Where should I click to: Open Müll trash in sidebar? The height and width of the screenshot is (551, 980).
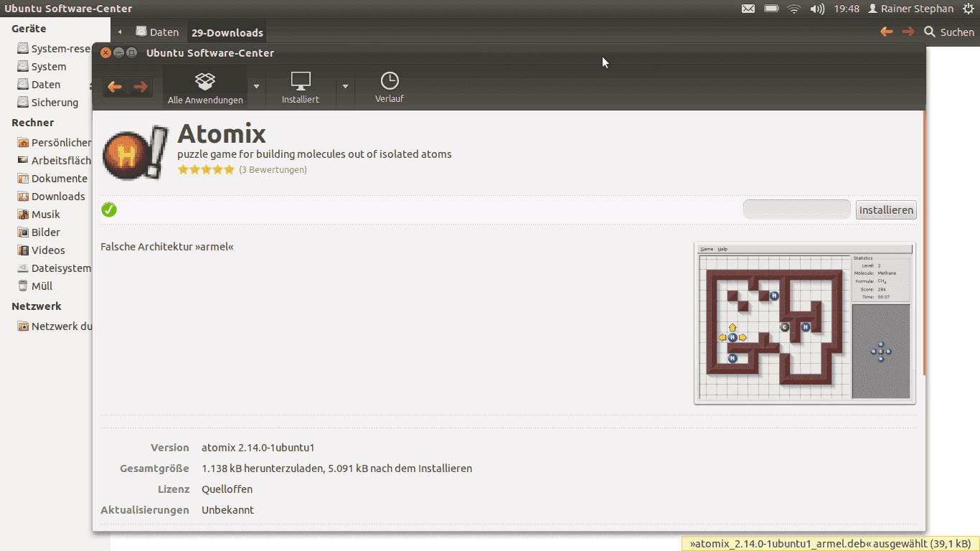36,286
